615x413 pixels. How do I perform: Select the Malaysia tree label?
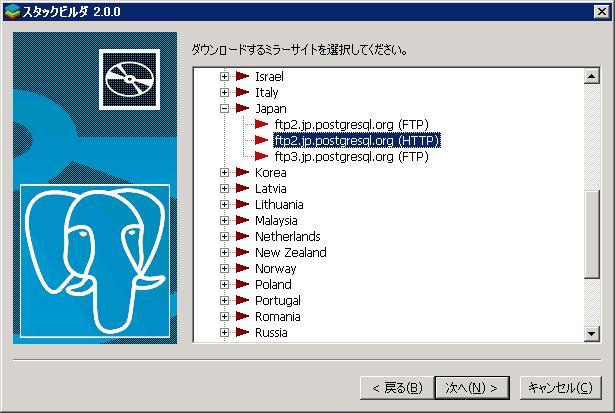(276, 221)
